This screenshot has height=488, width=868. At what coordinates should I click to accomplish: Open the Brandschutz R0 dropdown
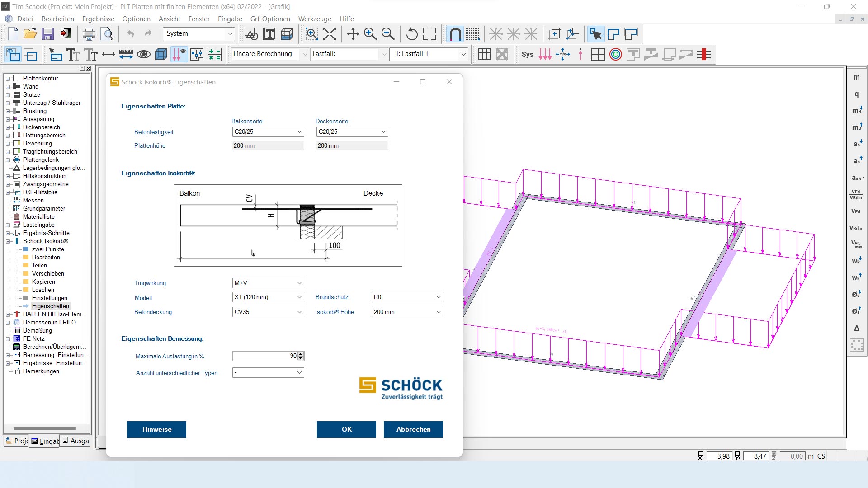[407, 297]
